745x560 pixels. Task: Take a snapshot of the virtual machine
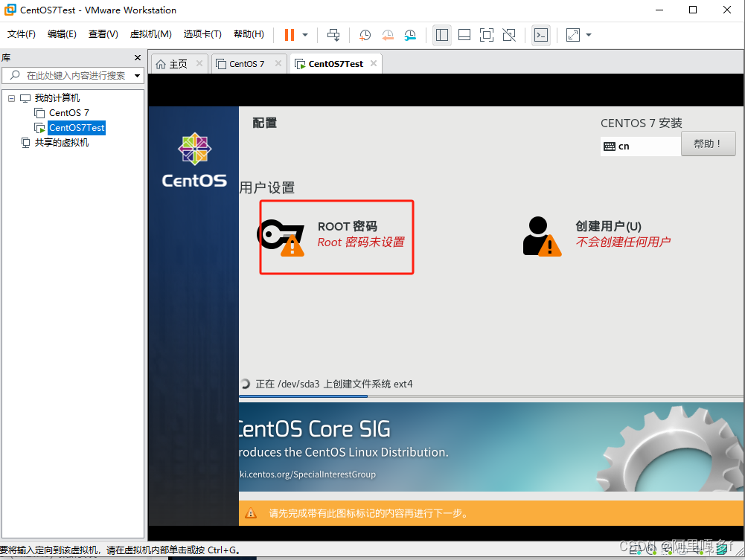pyautogui.click(x=365, y=35)
